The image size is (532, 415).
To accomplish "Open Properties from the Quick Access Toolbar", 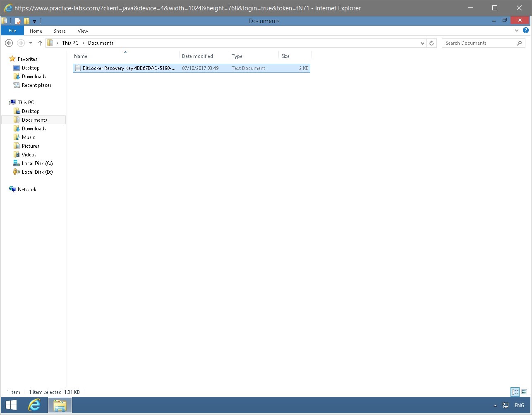I will (18, 21).
